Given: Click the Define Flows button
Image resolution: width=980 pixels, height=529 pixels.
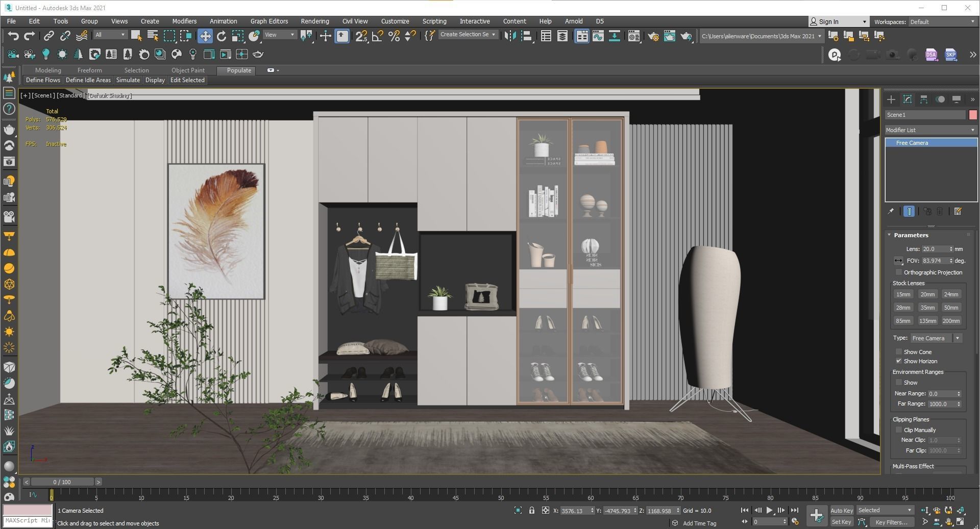Looking at the screenshot, I should tap(43, 80).
